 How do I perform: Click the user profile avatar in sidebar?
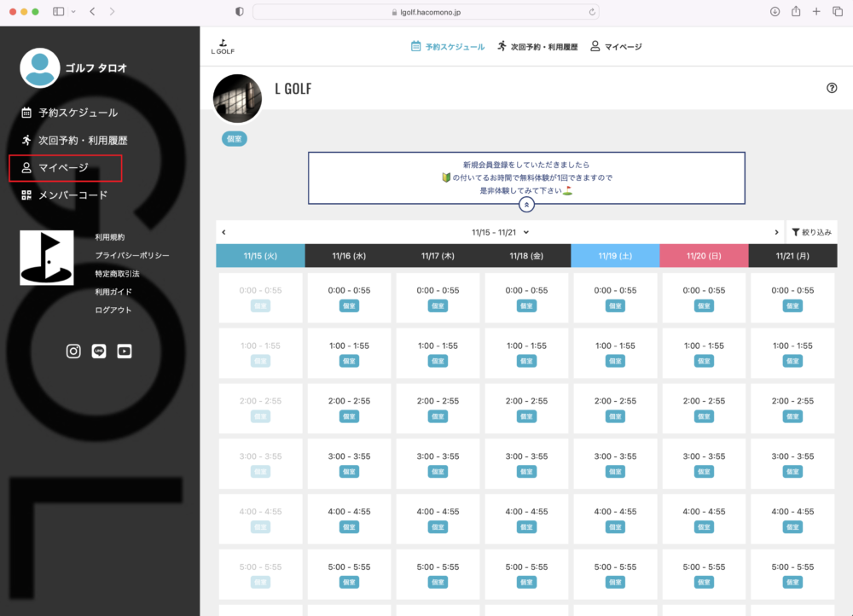pyautogui.click(x=39, y=68)
